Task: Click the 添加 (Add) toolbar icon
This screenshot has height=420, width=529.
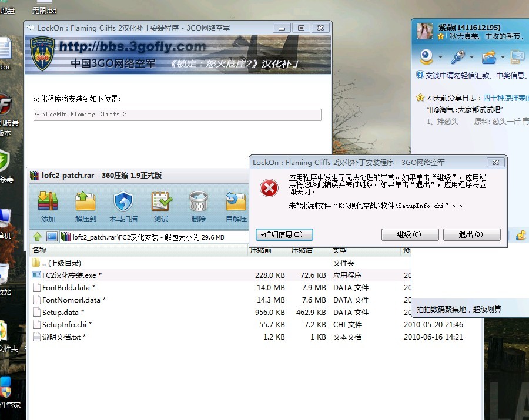Action: [48, 206]
